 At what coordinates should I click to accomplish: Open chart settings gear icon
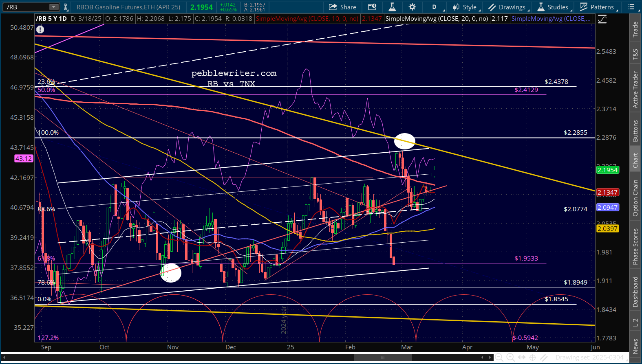click(413, 7)
